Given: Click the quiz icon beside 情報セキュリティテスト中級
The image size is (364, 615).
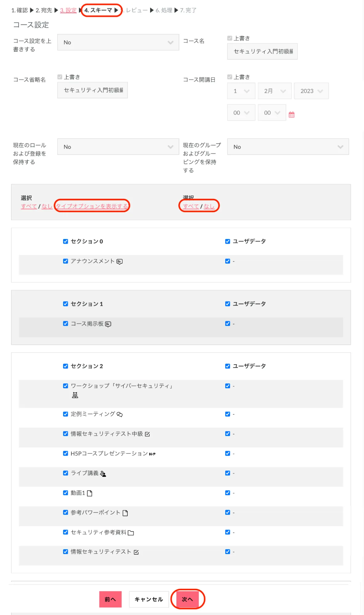Looking at the screenshot, I should [x=147, y=434].
